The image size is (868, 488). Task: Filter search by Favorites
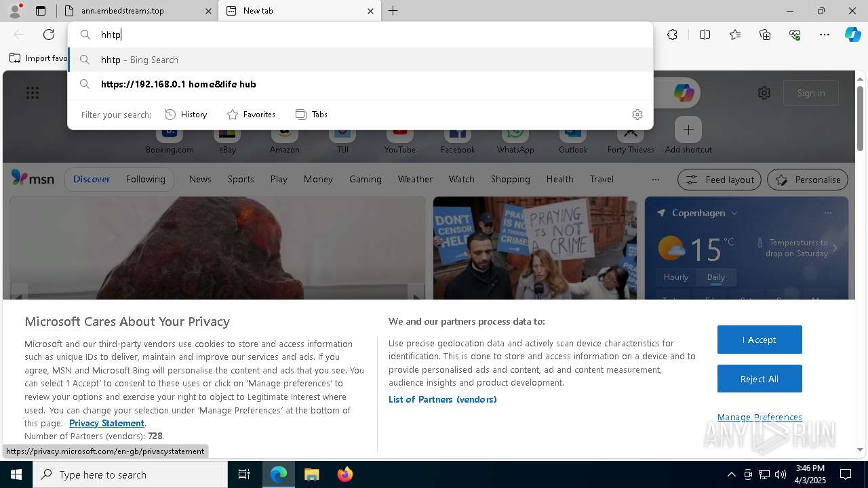(251, 115)
